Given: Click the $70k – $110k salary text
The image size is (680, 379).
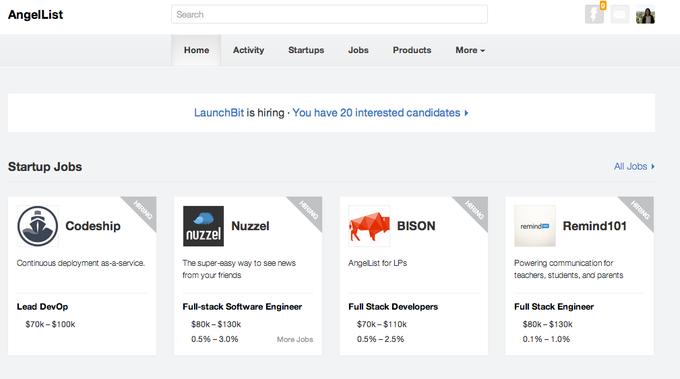Looking at the screenshot, I should click(x=382, y=324).
